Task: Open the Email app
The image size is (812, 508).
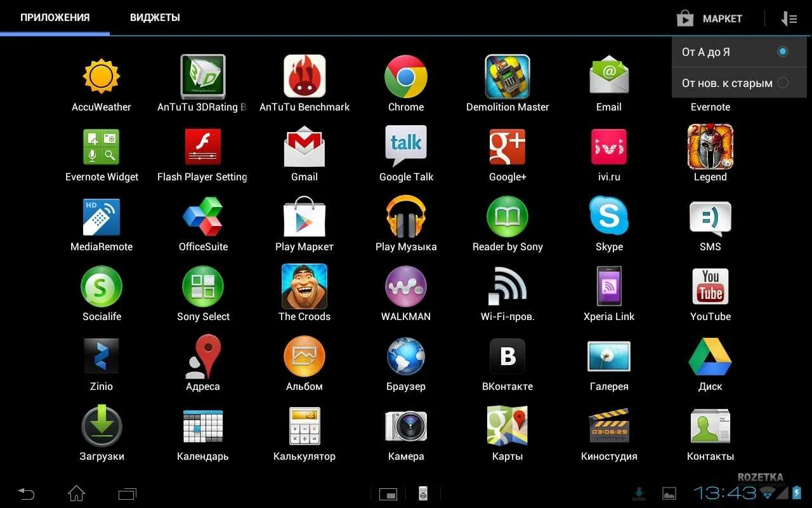Action: click(x=609, y=77)
